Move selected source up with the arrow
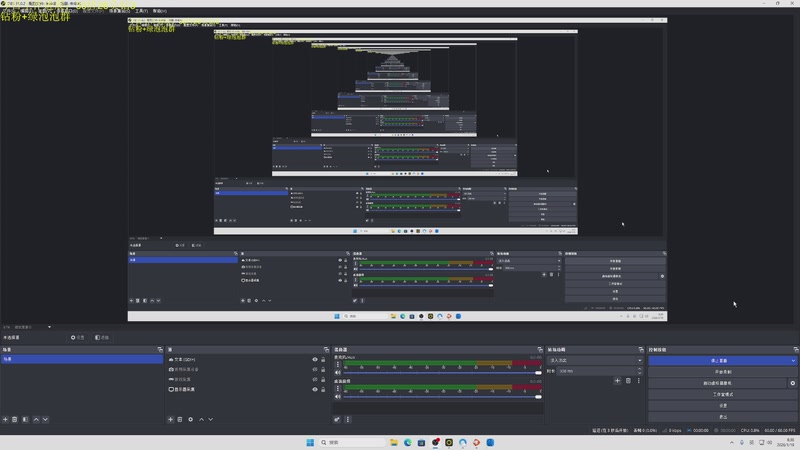Image resolution: width=800 pixels, height=450 pixels. coord(201,419)
